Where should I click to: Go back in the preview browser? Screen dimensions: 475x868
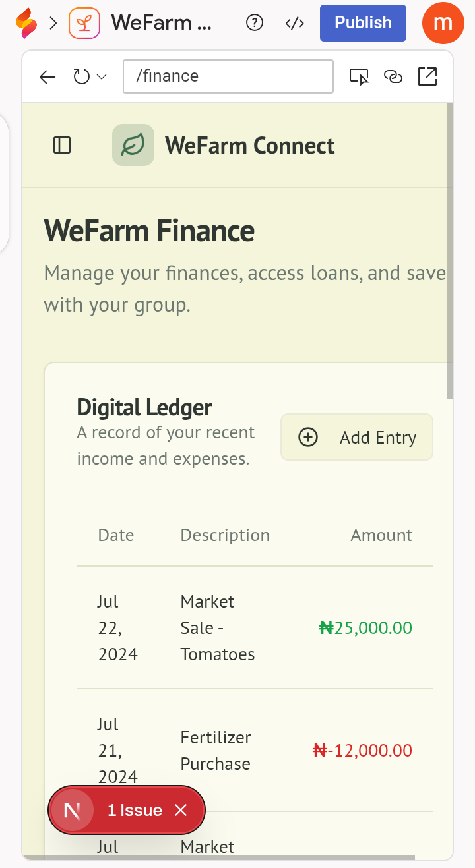47,77
